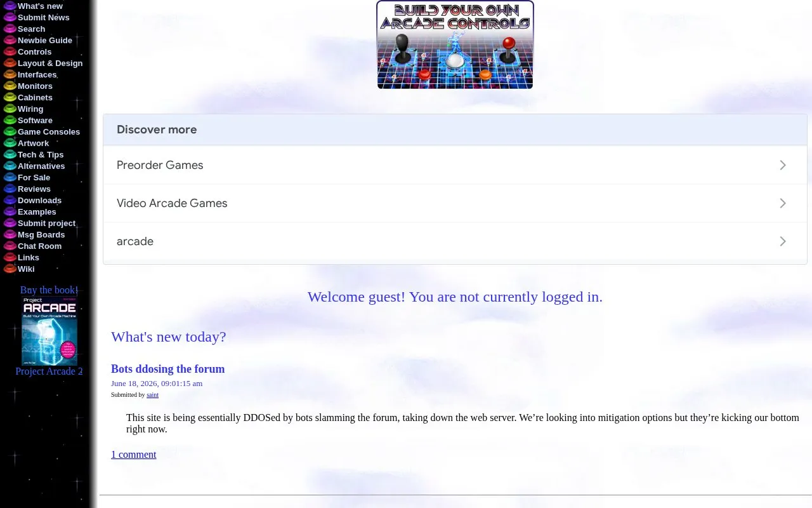Expand the Video Arcade Games chevron arrow

point(783,203)
